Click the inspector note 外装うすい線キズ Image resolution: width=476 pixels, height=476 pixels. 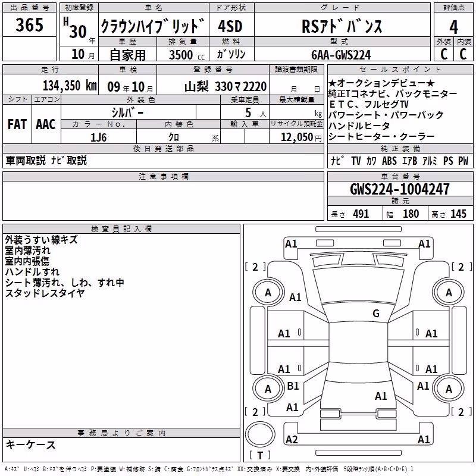[41, 240]
